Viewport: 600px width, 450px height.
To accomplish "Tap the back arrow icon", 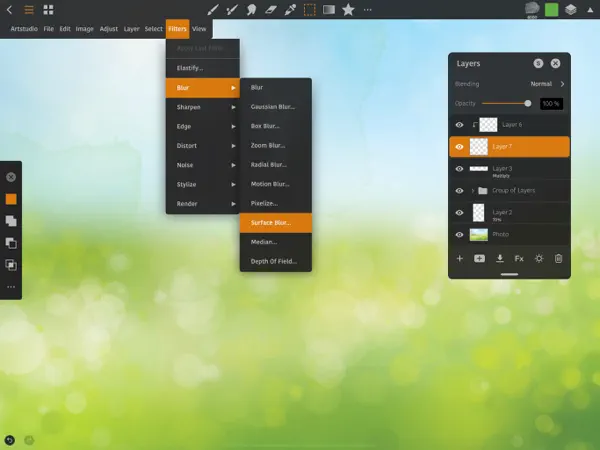I will coord(10,10).
